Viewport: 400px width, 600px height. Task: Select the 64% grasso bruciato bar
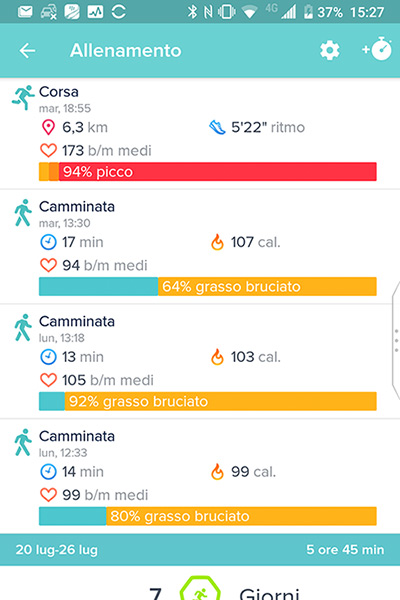(x=207, y=286)
